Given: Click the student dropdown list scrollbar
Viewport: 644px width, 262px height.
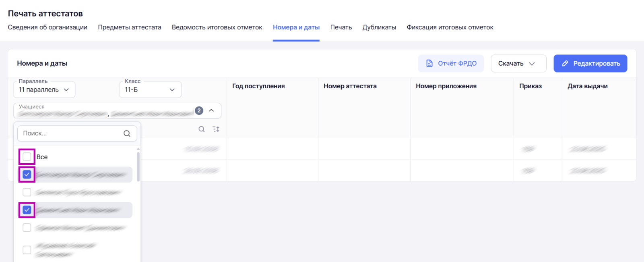Looking at the screenshot, I should (x=138, y=166).
